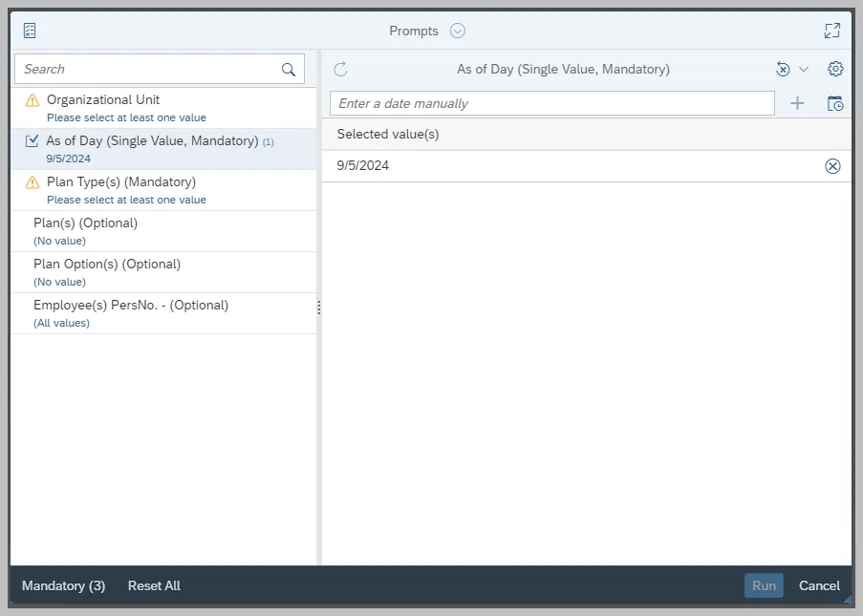Screen dimensions: 863x616
Task: Open the calendar date picker icon
Action: (835, 103)
